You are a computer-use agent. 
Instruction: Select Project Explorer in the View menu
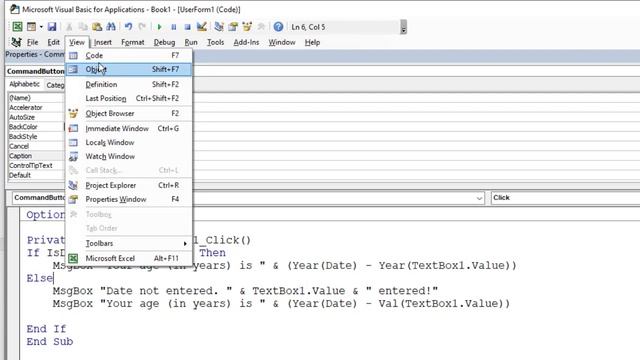(129, 185)
